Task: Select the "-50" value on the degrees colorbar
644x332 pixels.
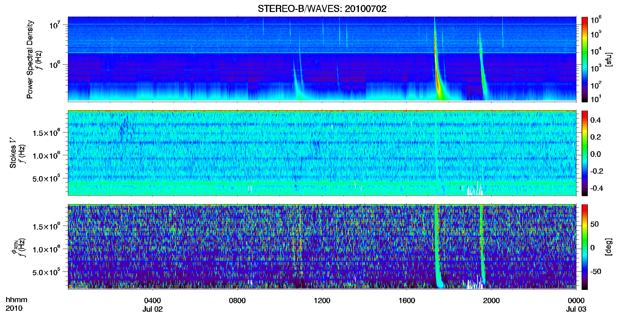Action: pyautogui.click(x=596, y=272)
